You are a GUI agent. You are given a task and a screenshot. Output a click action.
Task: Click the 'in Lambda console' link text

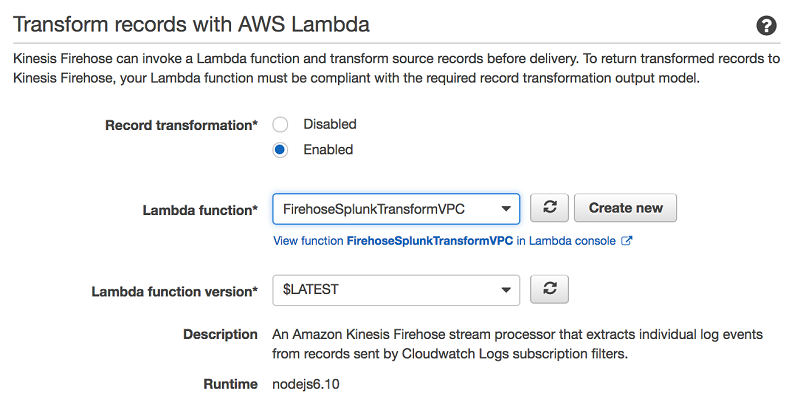click(x=566, y=241)
